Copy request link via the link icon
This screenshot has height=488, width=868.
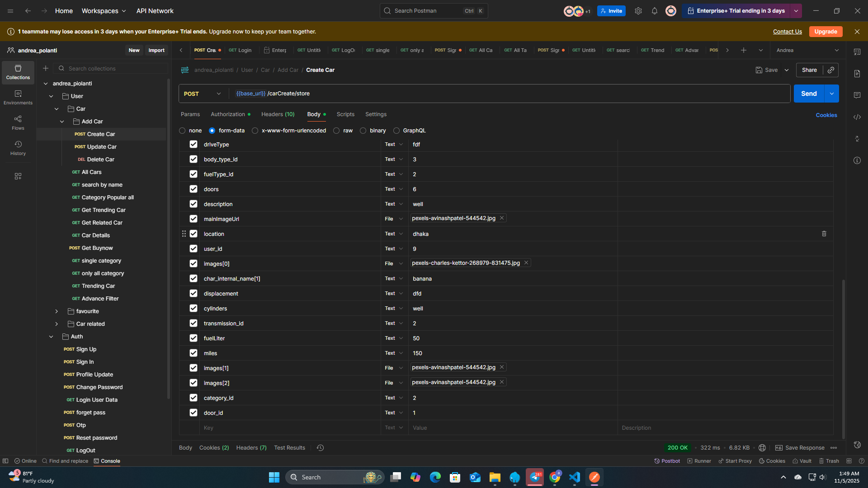click(831, 70)
